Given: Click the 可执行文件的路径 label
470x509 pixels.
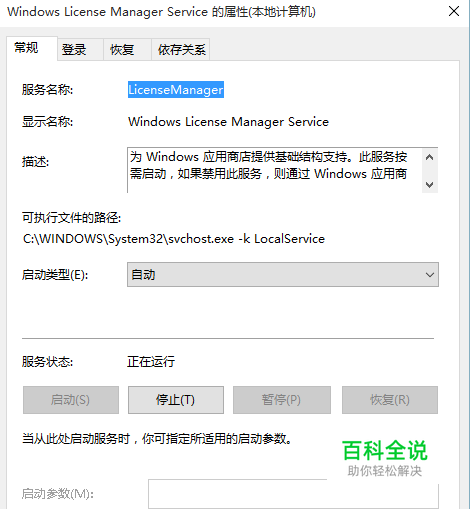Looking at the screenshot, I should pyautogui.click(x=71, y=218).
